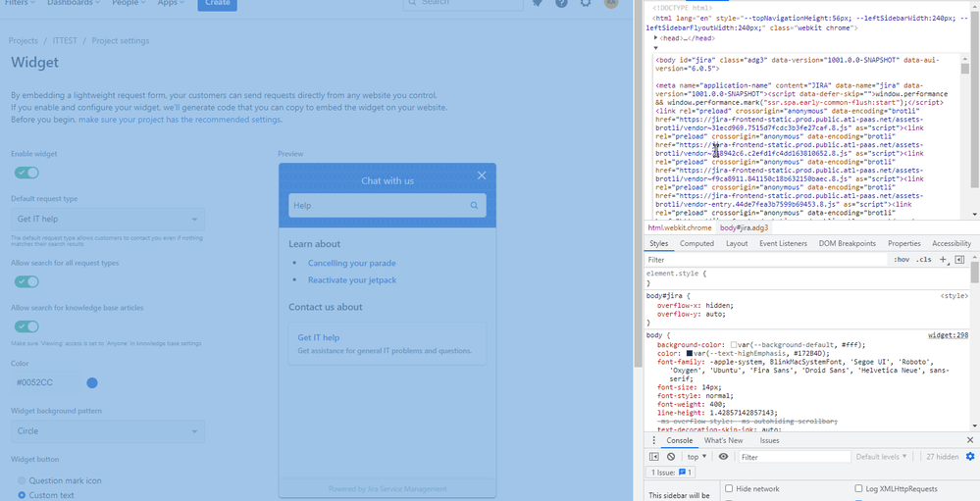
Task: Close the Chat with us widget preview
Action: click(x=482, y=175)
